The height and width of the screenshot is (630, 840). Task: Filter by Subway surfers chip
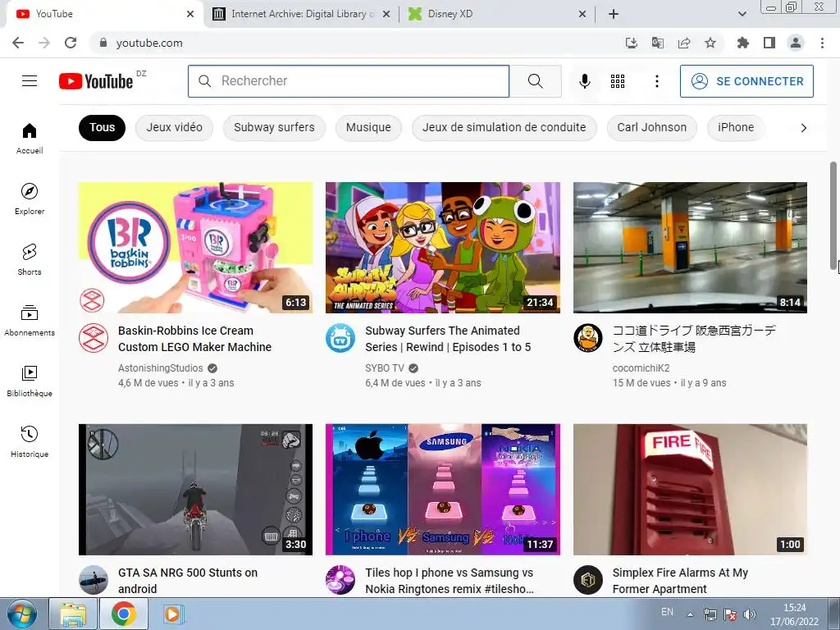coord(274,127)
